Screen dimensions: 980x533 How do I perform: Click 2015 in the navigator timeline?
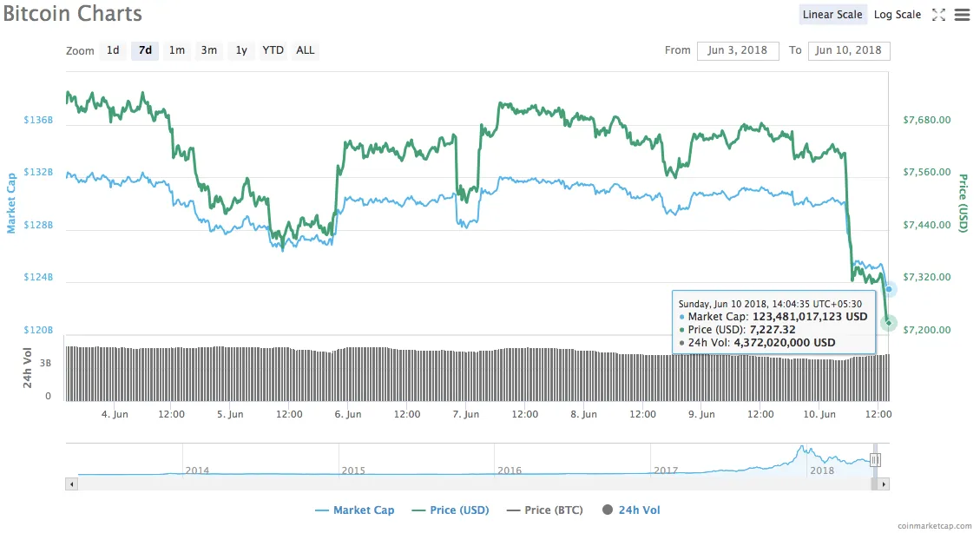353,470
